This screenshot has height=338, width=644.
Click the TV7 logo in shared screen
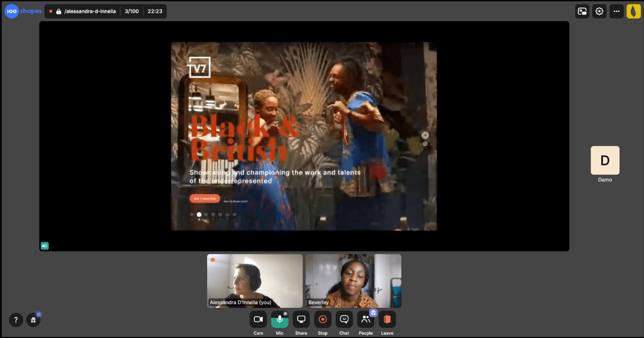[200, 67]
